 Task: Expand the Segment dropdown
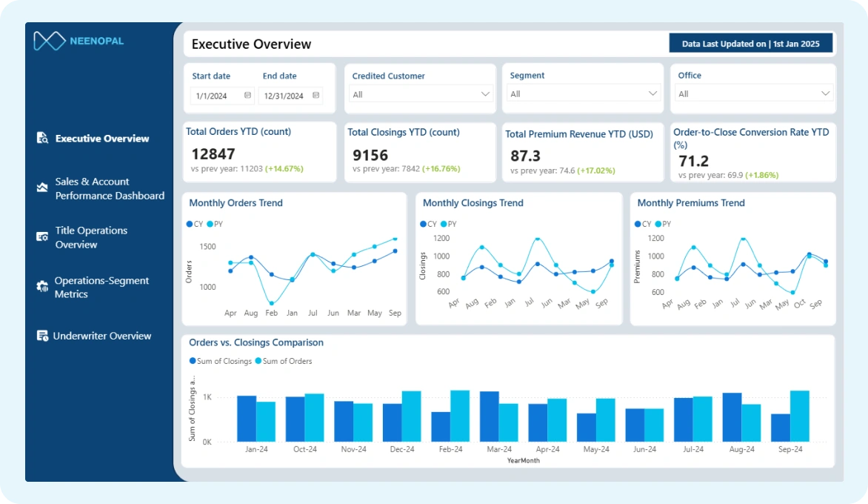click(583, 93)
